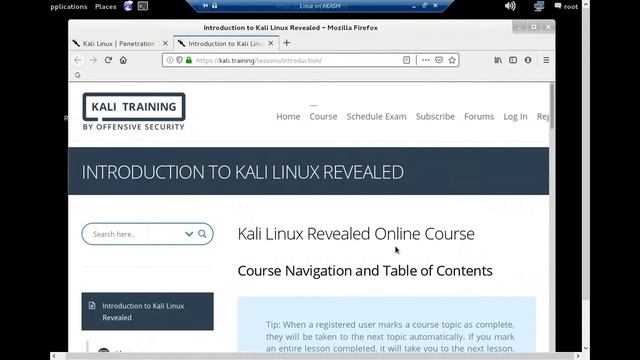
Task: View connection security via green padlock
Action: 189,60
